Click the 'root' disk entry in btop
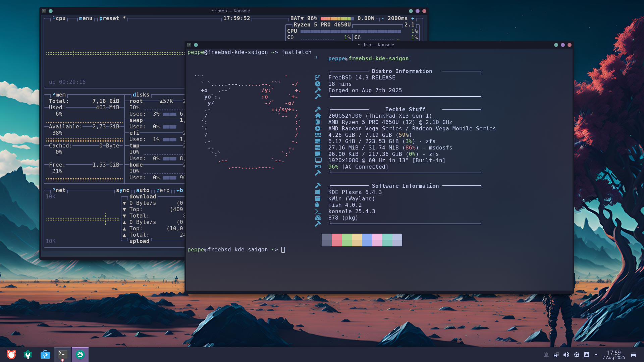Image resolution: width=644 pixels, height=362 pixels. 136,101
